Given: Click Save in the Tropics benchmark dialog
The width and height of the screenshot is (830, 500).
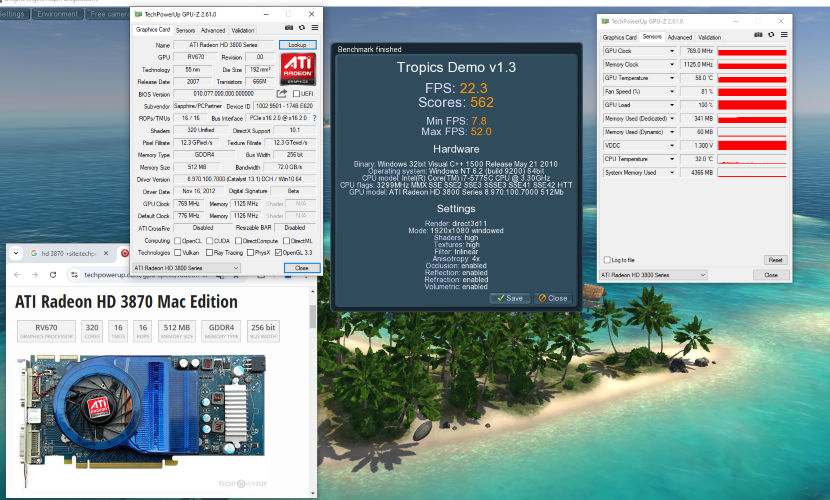Looking at the screenshot, I should coord(510,298).
